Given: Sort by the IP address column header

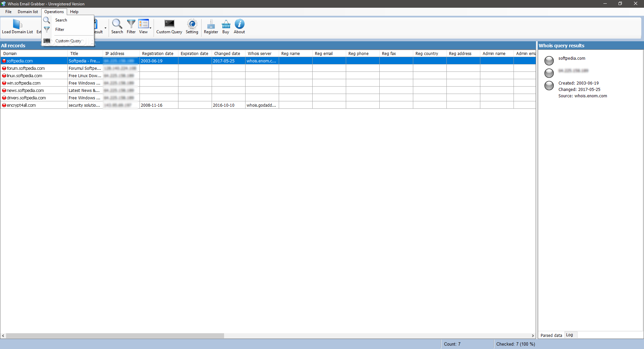Looking at the screenshot, I should 121,54.
